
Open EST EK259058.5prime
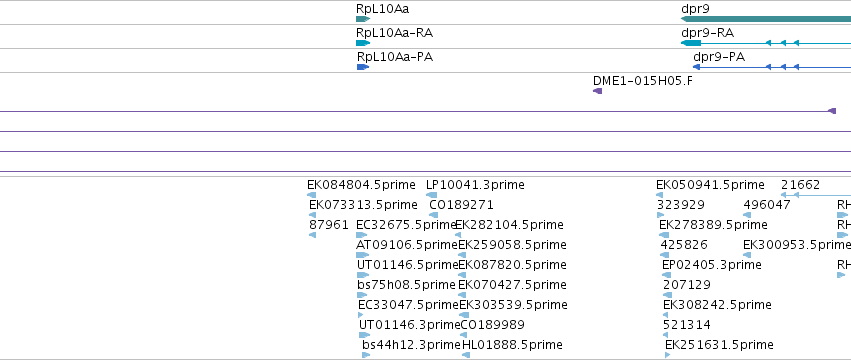[512, 245]
